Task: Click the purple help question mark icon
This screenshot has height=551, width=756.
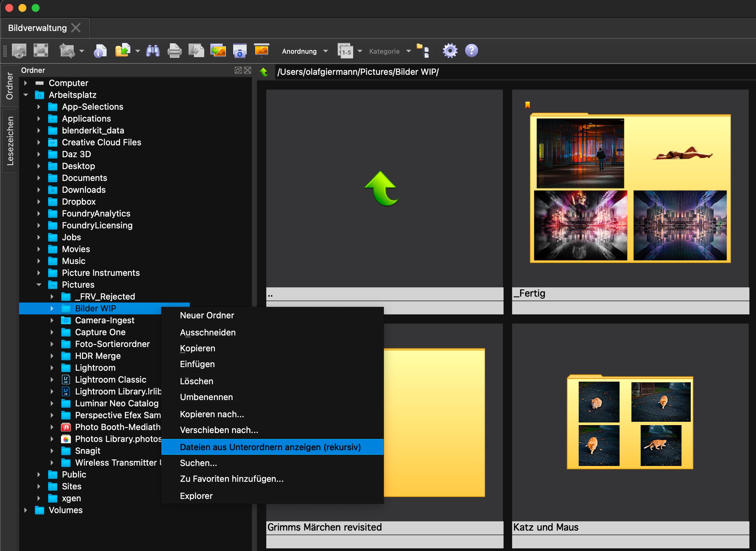Action: click(471, 51)
